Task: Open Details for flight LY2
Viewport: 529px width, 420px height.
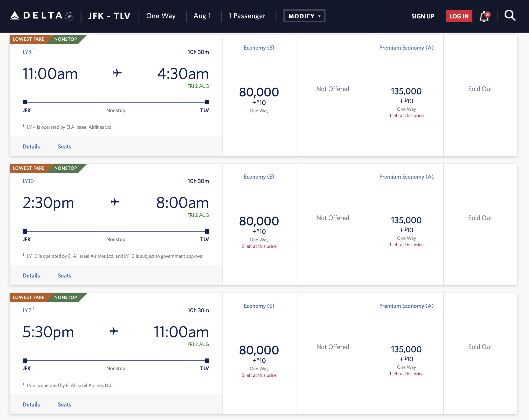Action: pyautogui.click(x=31, y=404)
